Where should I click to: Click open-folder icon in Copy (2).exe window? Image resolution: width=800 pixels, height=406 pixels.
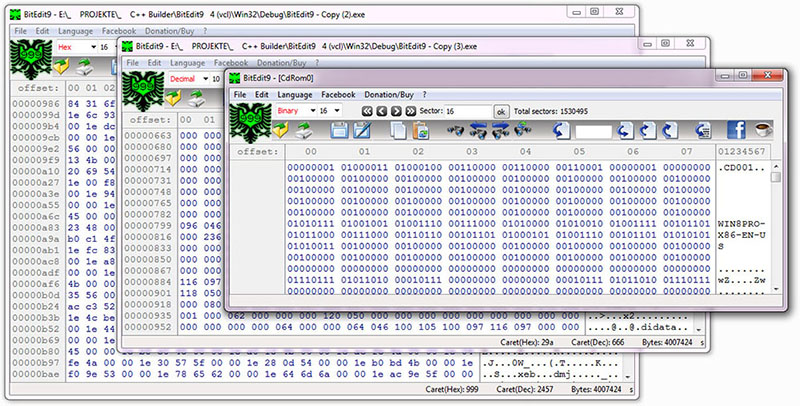61,66
